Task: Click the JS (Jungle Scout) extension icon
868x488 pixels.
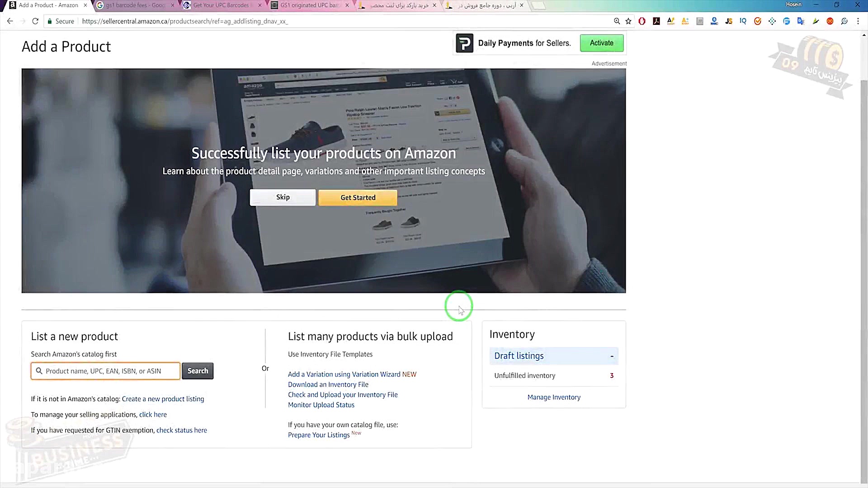Action: pos(729,21)
